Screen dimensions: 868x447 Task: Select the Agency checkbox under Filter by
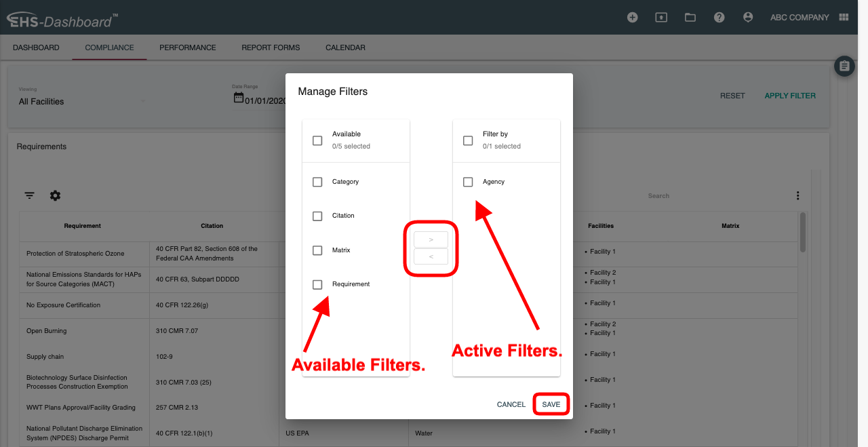pyautogui.click(x=468, y=182)
